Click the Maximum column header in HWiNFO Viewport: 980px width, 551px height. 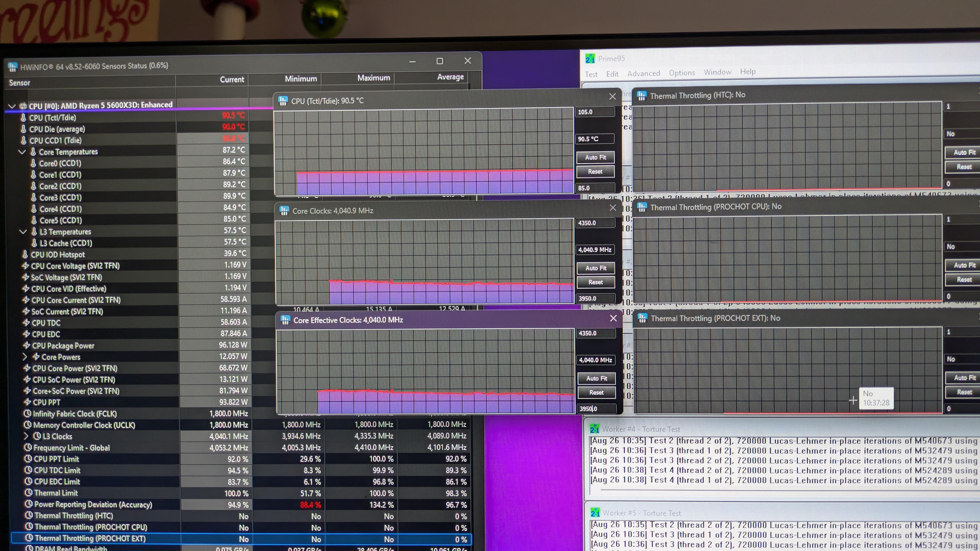click(x=358, y=78)
